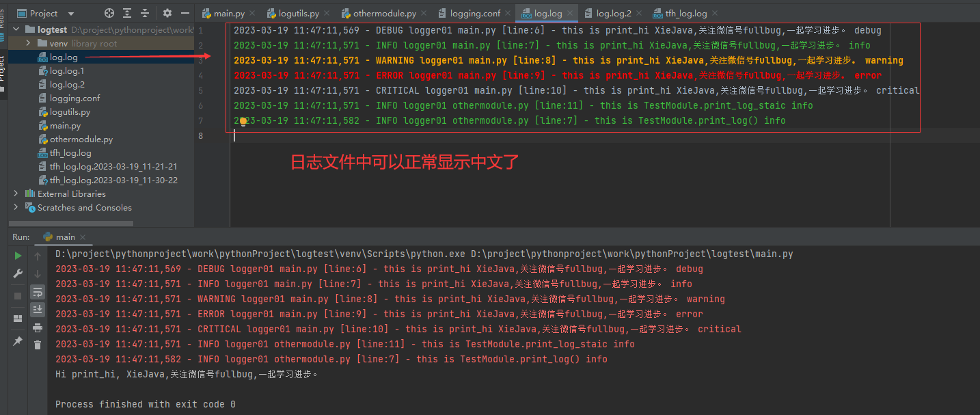Screen dimensions: 980x415
Task: Pin the Run tool window tab
Action: [17, 340]
